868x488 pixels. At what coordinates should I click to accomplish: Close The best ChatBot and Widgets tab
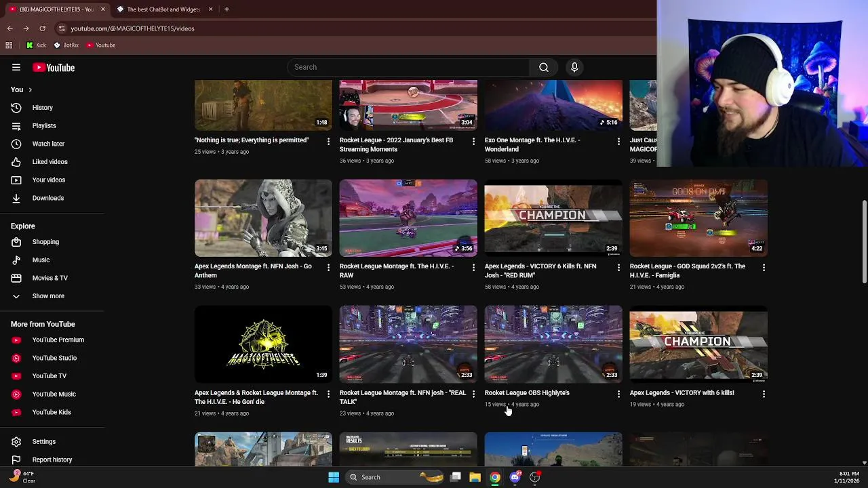(210, 9)
